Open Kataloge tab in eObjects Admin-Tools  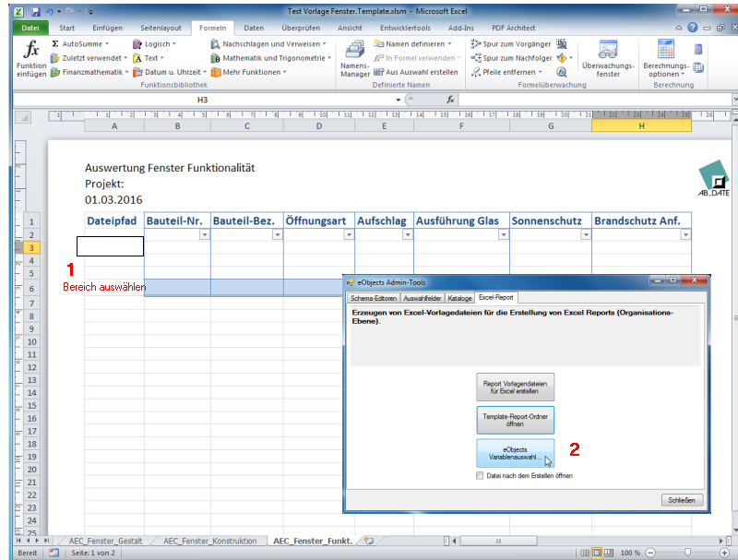pos(459,298)
